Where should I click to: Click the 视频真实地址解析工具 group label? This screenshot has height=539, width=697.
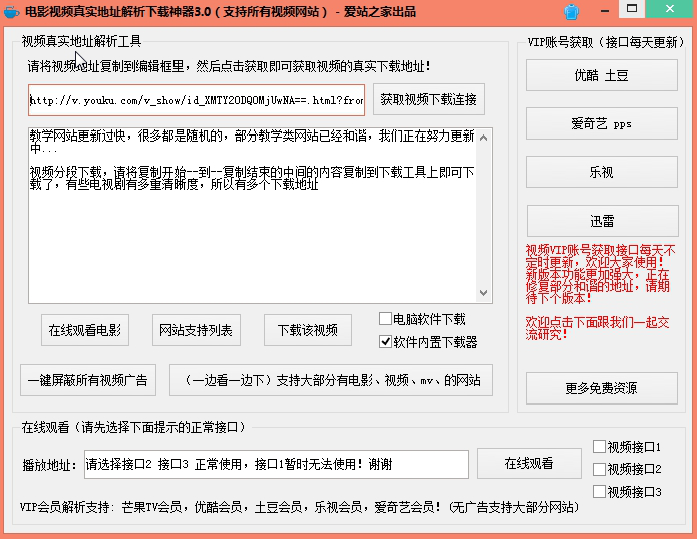tap(81, 41)
